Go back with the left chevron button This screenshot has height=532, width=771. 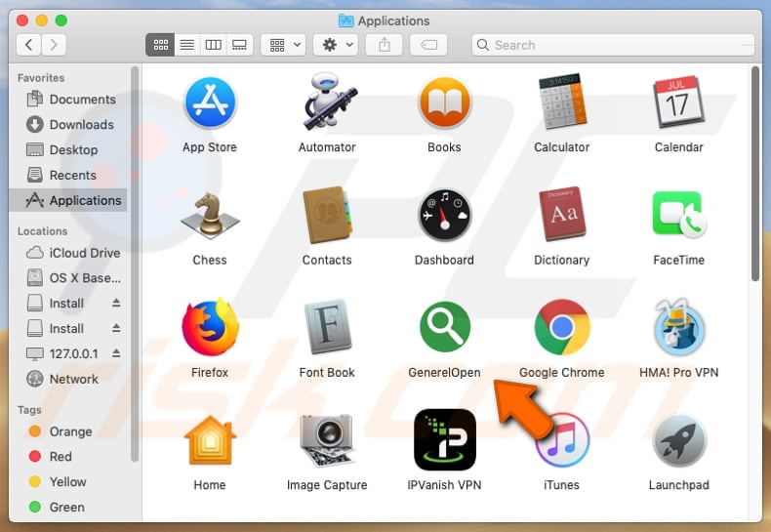click(29, 45)
